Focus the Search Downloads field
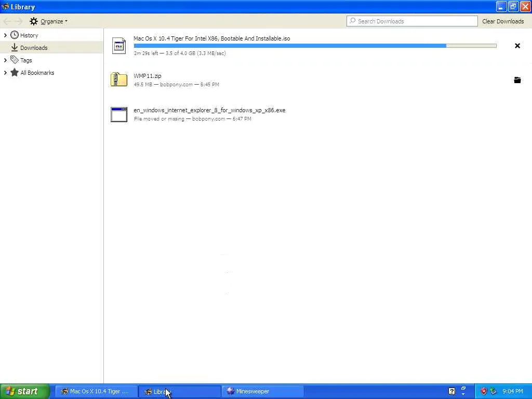This screenshot has height=399, width=532. pyautogui.click(x=412, y=21)
